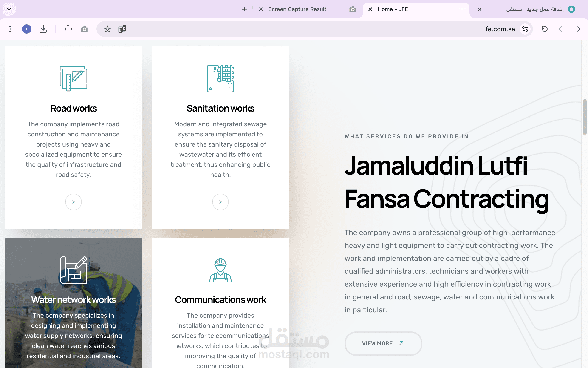This screenshot has height=368, width=588.
Task: Open the Chrome three-dot menu
Action: point(10,29)
